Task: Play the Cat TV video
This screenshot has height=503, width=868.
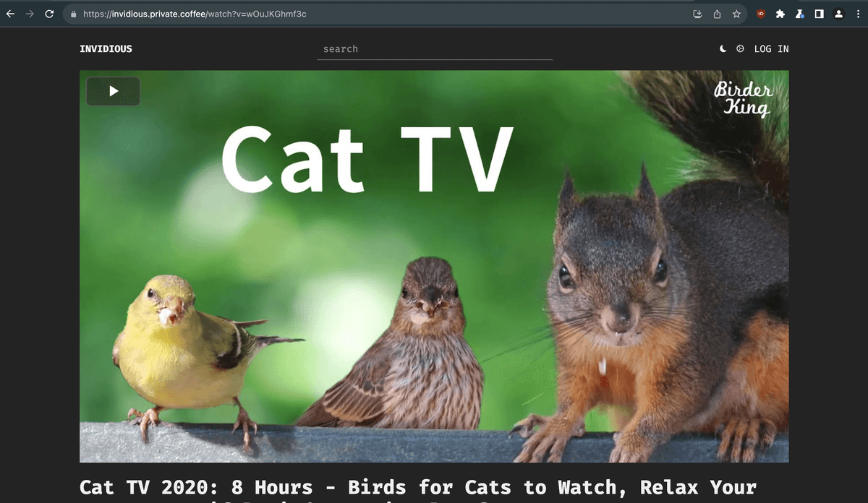Action: coord(113,91)
